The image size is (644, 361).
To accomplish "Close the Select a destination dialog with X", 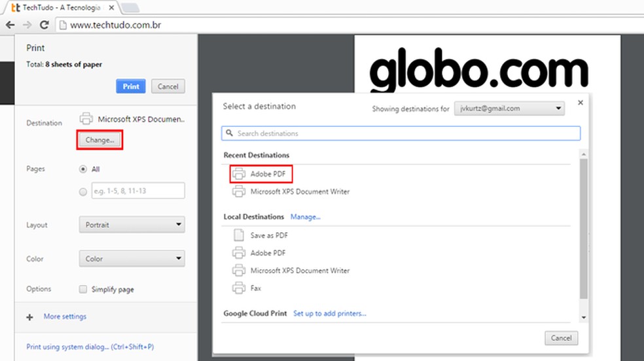I will tap(581, 103).
